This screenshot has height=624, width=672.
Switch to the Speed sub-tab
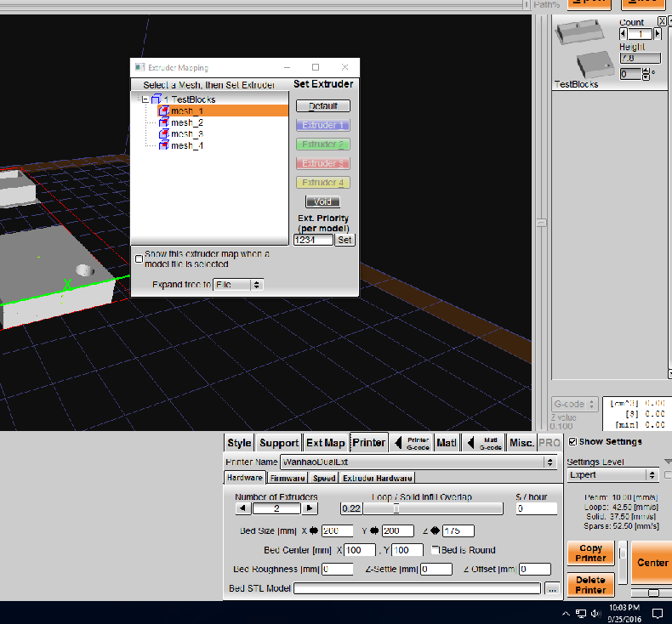324,478
